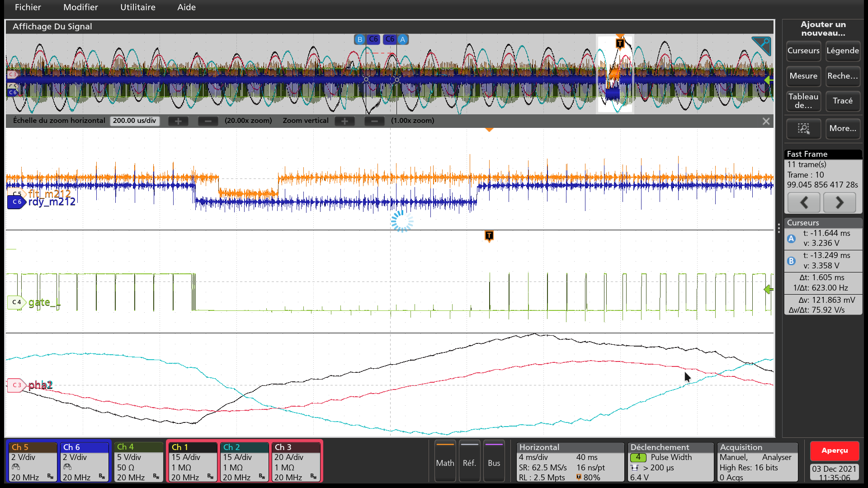Open the Utilitaire menu

[x=137, y=7]
